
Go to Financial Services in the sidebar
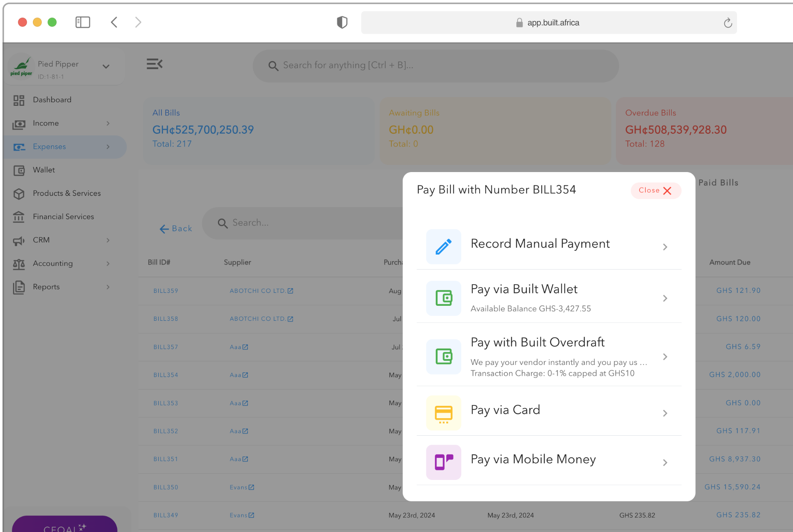tap(63, 217)
